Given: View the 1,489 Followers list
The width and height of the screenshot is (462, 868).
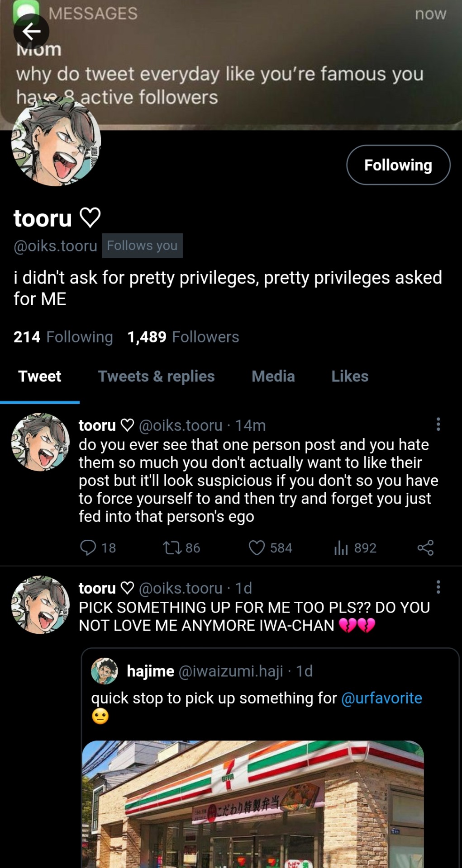Looking at the screenshot, I should 183,337.
